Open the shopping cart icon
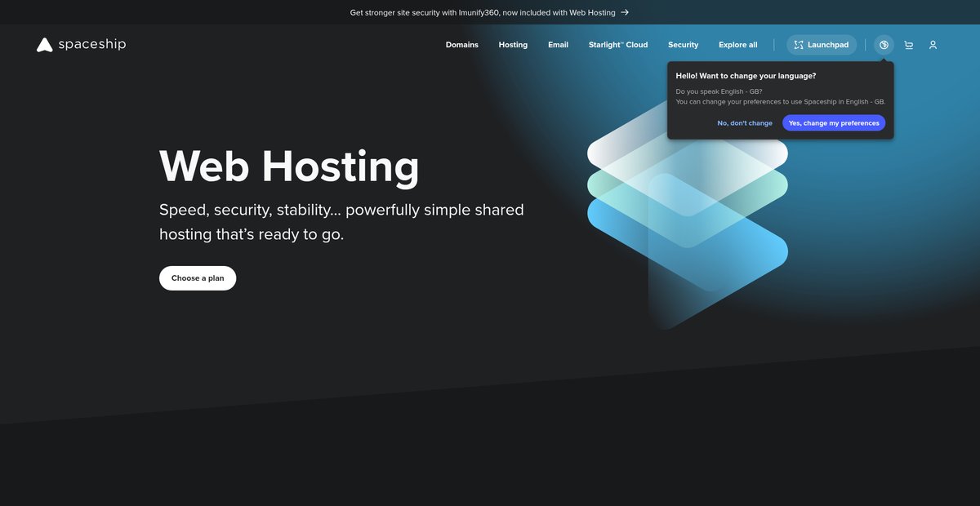This screenshot has width=980, height=506. (909, 45)
